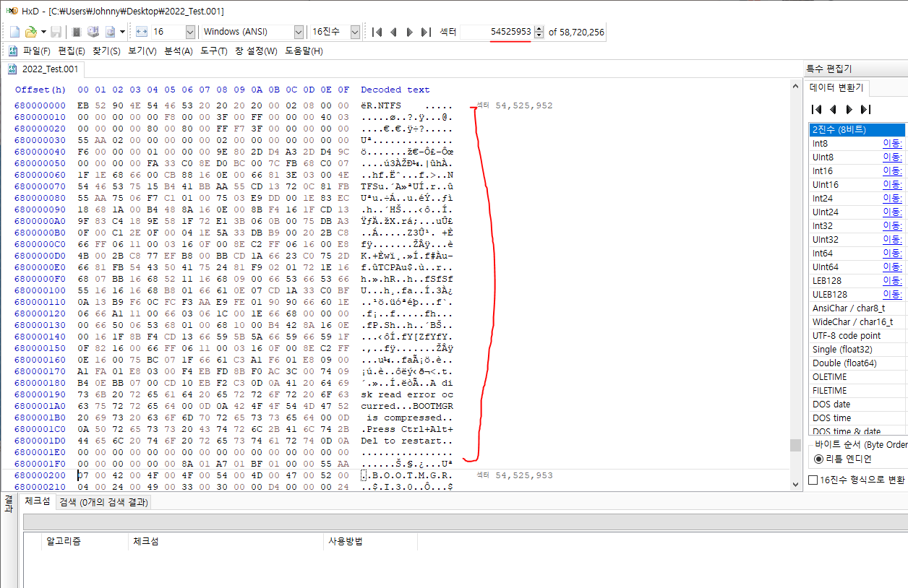Click 이동 link for Int16
Viewport: 908px width, 588px height.
(893, 170)
